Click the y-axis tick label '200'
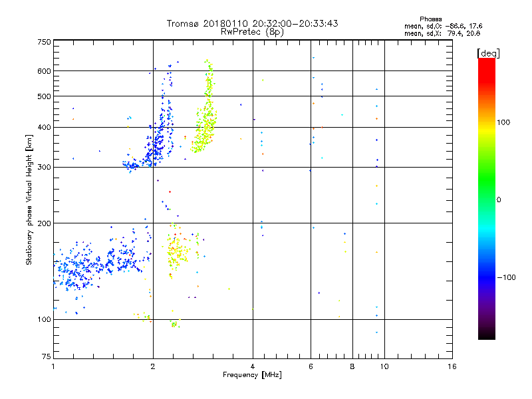The width and height of the screenshot is (532, 399). [44, 223]
